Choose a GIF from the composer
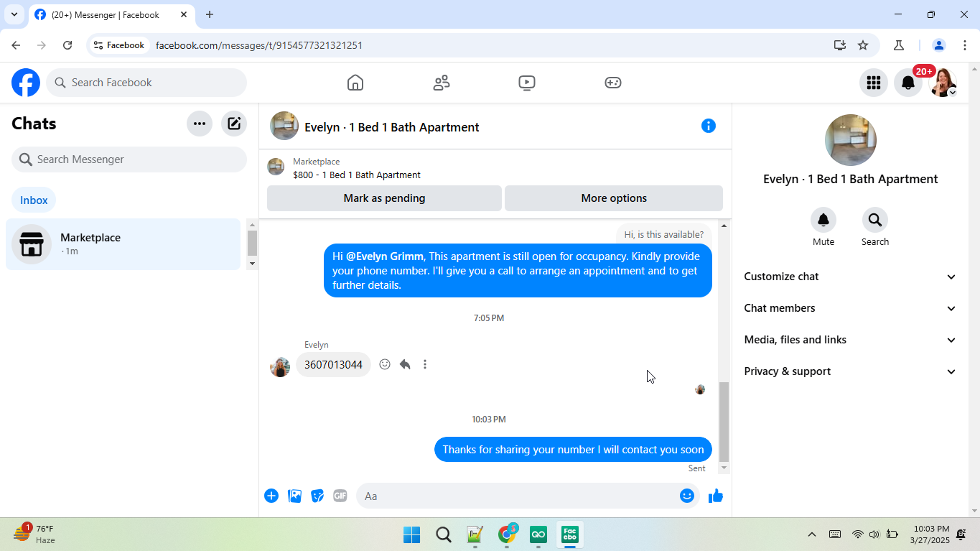This screenshot has height=551, width=980. [340, 496]
